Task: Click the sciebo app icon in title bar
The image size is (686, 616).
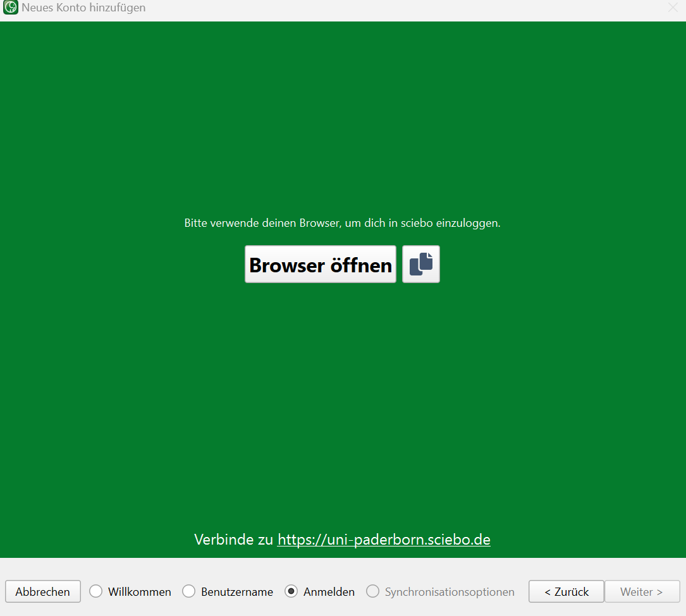Action: (11, 8)
